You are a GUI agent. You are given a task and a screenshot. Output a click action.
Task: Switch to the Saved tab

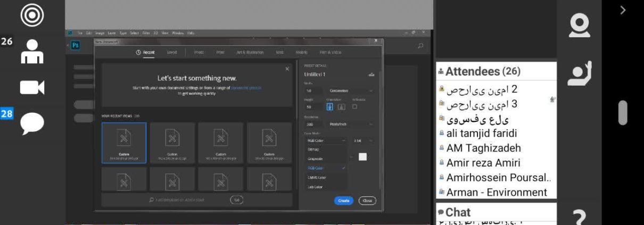pyautogui.click(x=171, y=53)
